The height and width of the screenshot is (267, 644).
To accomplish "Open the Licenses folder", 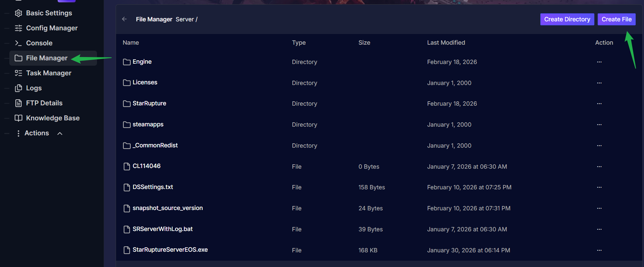I will point(145,82).
